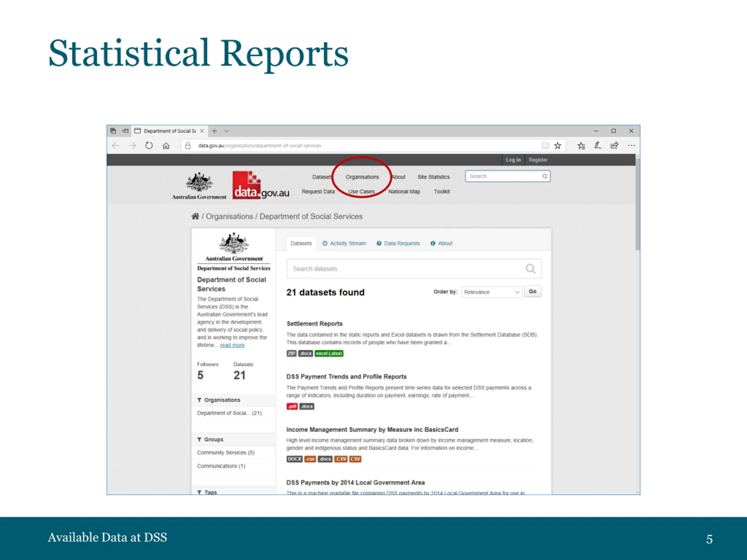The image size is (747, 560).
Task: Filter by Communications (1) group
Action: point(221,466)
